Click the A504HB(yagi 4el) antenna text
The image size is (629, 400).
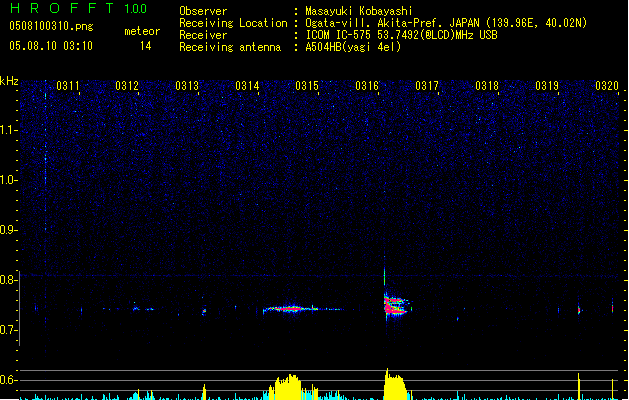click(x=353, y=47)
